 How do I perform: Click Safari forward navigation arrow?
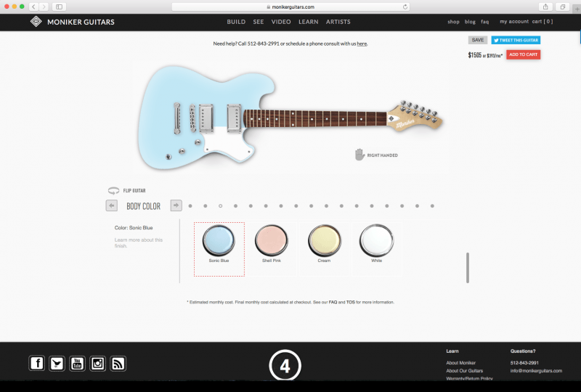[44, 7]
